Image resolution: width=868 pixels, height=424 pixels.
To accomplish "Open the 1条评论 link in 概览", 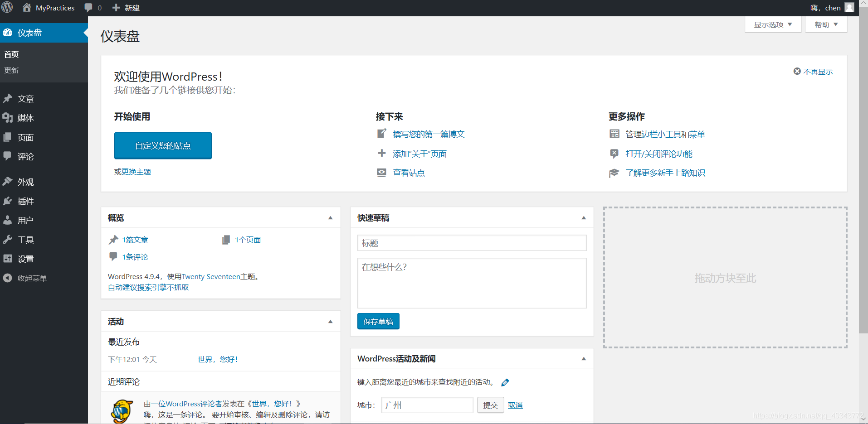I will pos(135,257).
